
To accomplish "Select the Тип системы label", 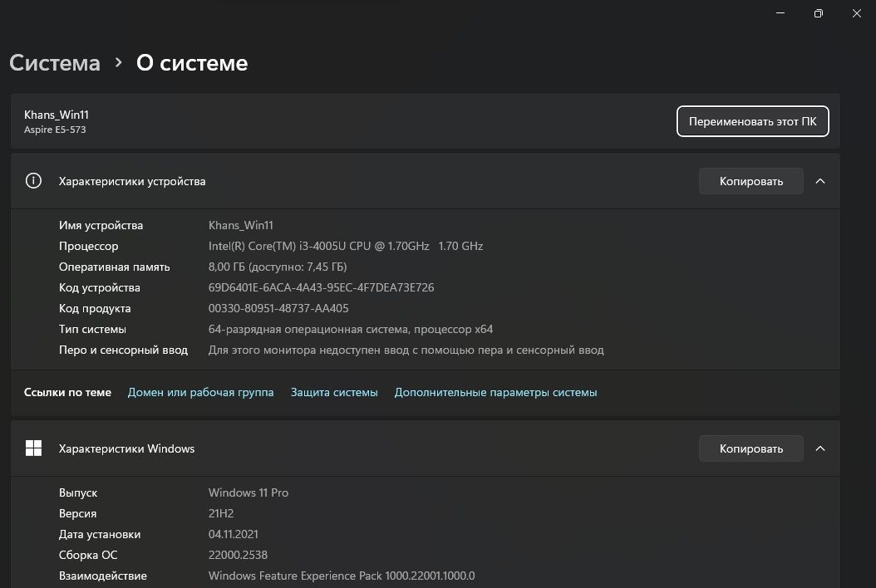I will tap(92, 329).
